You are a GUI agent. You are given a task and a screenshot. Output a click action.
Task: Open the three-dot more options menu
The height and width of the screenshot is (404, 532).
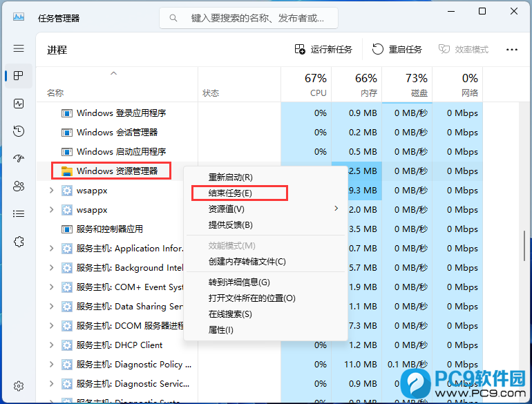coord(512,50)
